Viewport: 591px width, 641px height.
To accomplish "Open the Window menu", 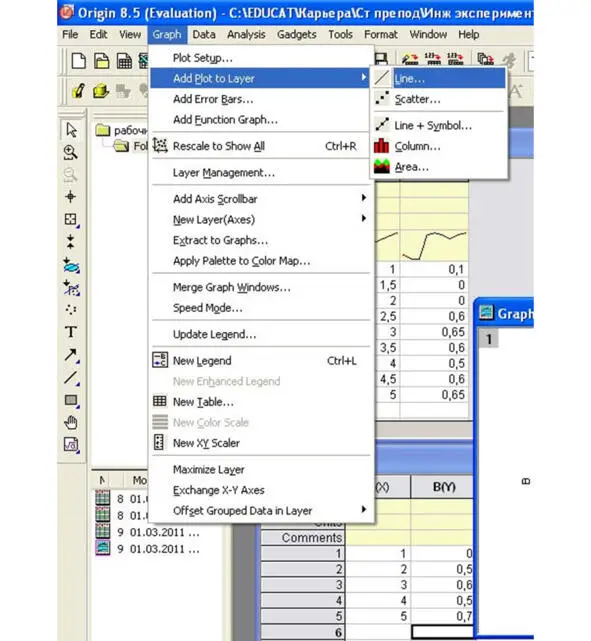I will 428,34.
